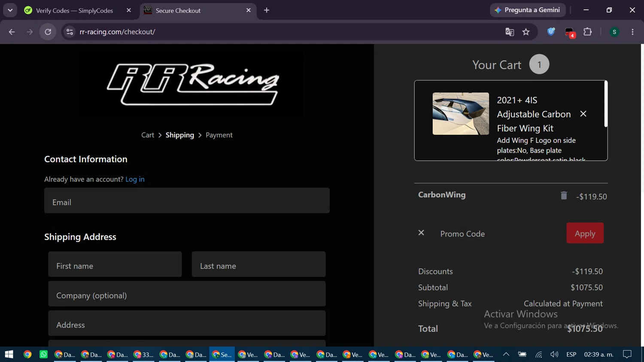
Task: Click the Log in link
Action: [x=135, y=179]
